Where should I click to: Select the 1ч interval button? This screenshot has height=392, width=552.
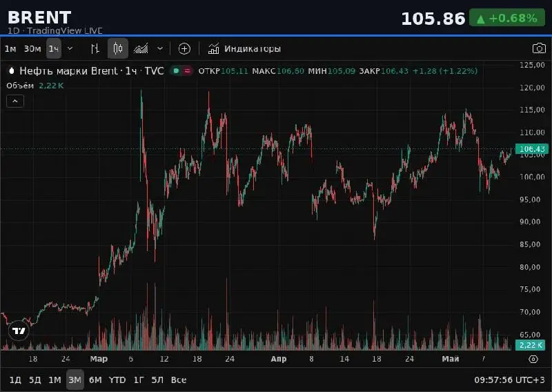(x=54, y=48)
